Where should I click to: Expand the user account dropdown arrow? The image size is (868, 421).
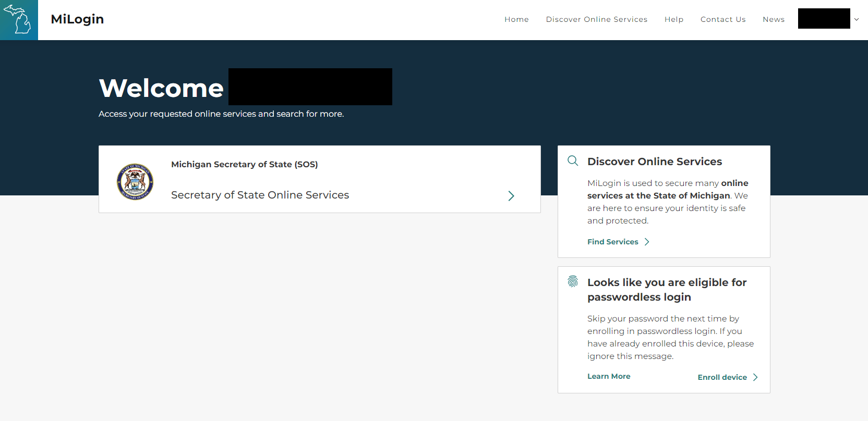click(x=856, y=19)
